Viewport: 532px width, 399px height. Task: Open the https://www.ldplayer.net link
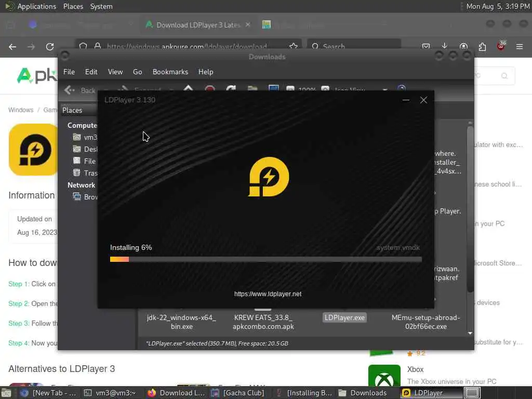point(268,294)
